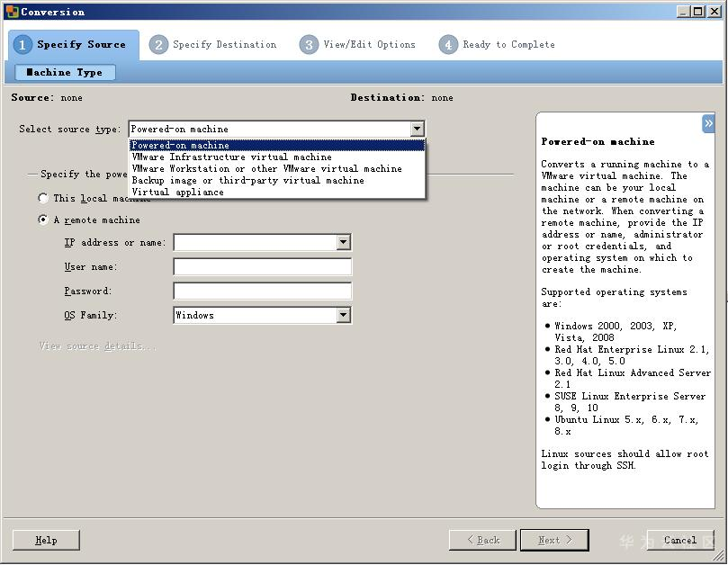Screen dimensions: 728x565
Task: Choose 'VMware Infrastructure virtual machine' option
Action: pos(277,157)
